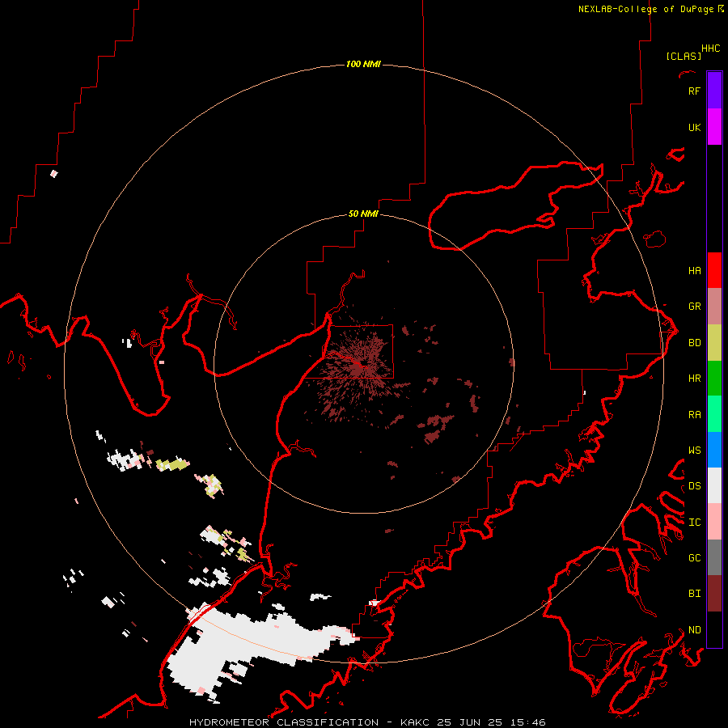Click the BI brown legend swatch

(x=714, y=594)
